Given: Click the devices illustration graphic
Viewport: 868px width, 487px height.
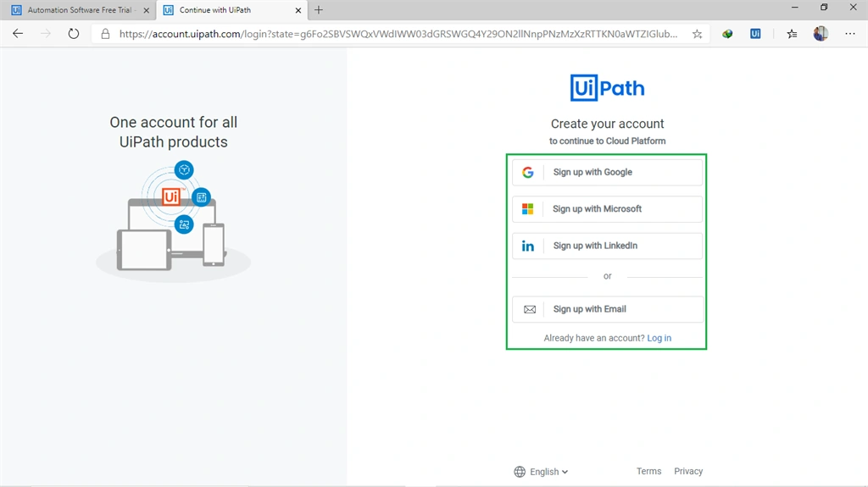Looking at the screenshot, I should coord(173,221).
